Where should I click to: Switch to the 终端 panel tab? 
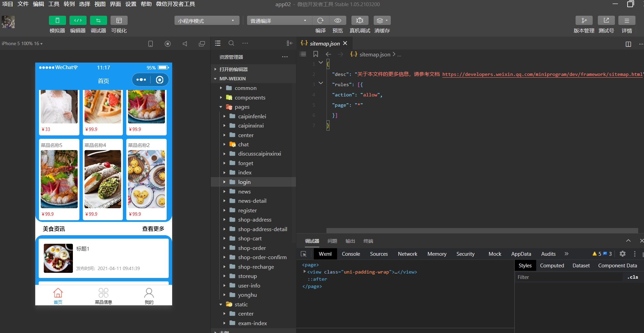(368, 241)
